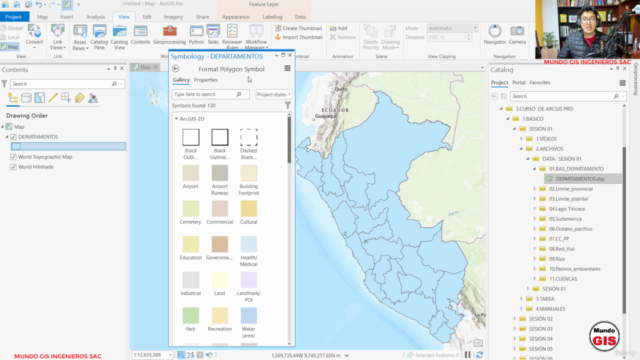
Task: Choose the Water (area) symbol
Action: coord(249,322)
